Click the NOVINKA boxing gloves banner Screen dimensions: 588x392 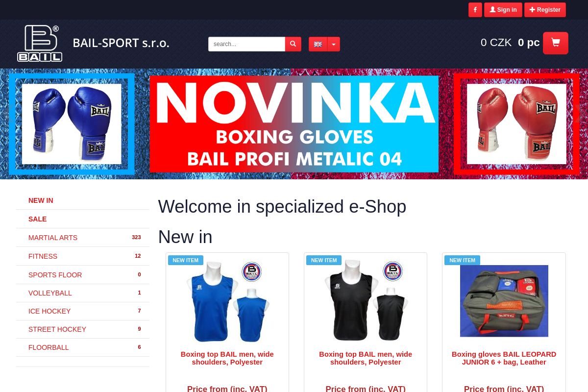[x=294, y=124]
